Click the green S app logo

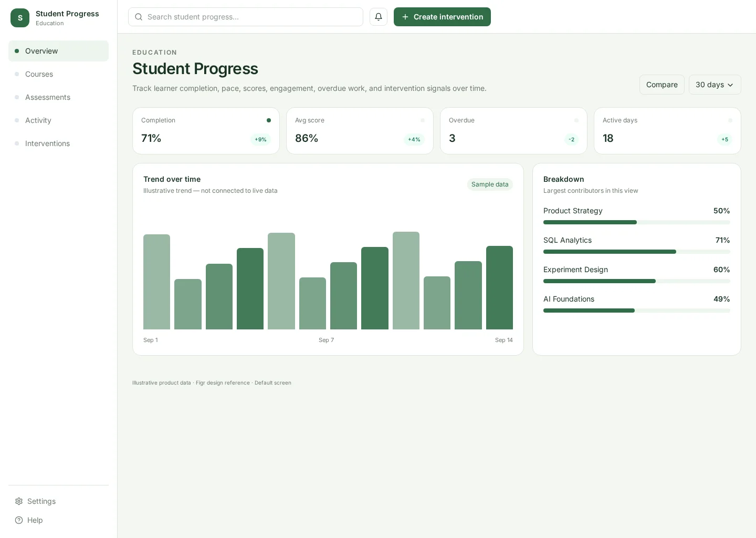(x=20, y=18)
